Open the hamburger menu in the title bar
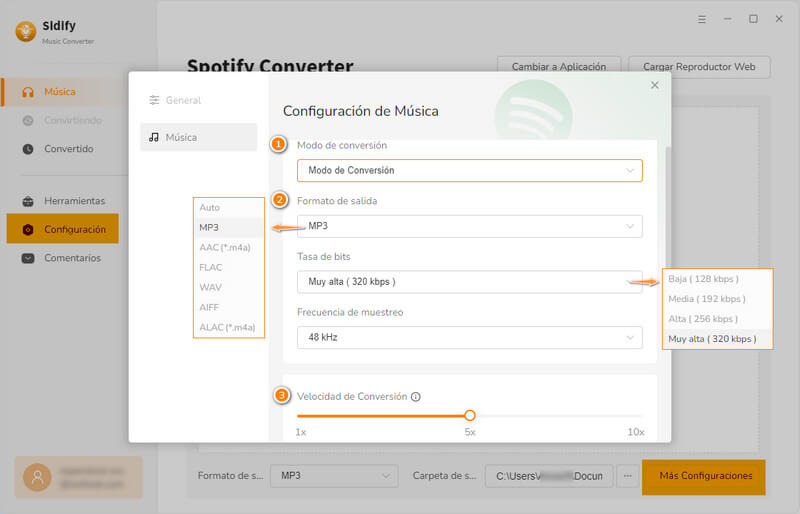800x514 pixels. point(702,19)
